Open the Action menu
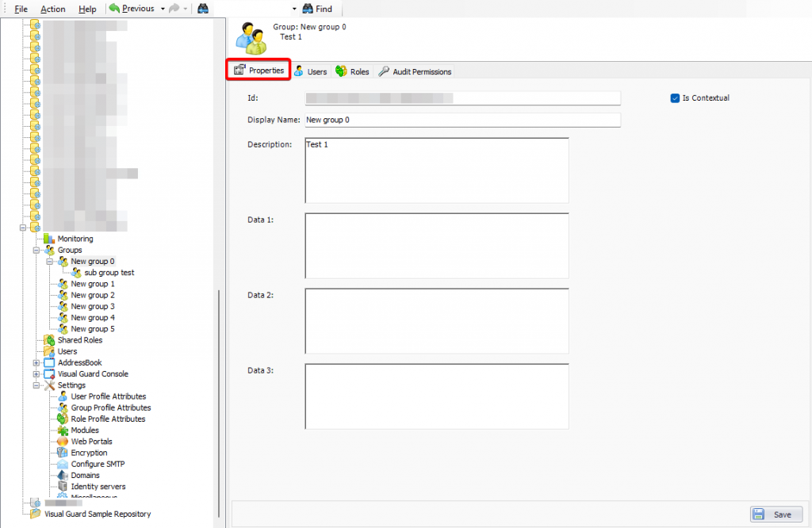Screen dimensions: 812x528 tap(53, 9)
